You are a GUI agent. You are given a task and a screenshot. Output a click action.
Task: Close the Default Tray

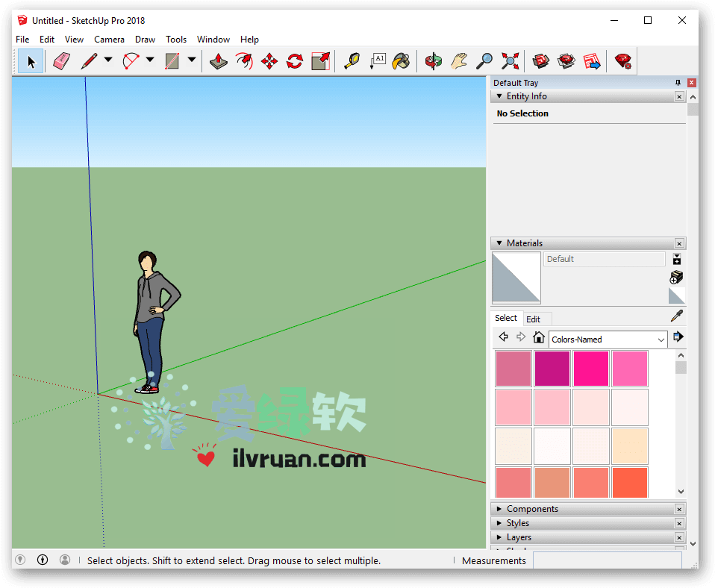click(x=692, y=83)
